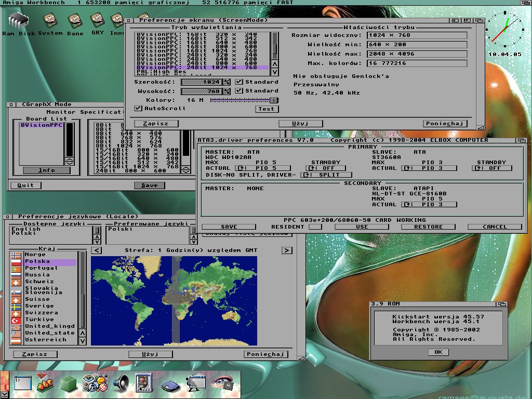This screenshot has height=399, width=532.
Task: Enable the RESIDENT checkbox in ATA3 preferences
Action: [315, 227]
